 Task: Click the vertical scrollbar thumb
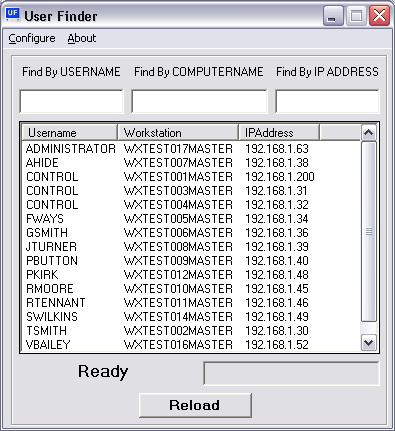click(x=369, y=231)
